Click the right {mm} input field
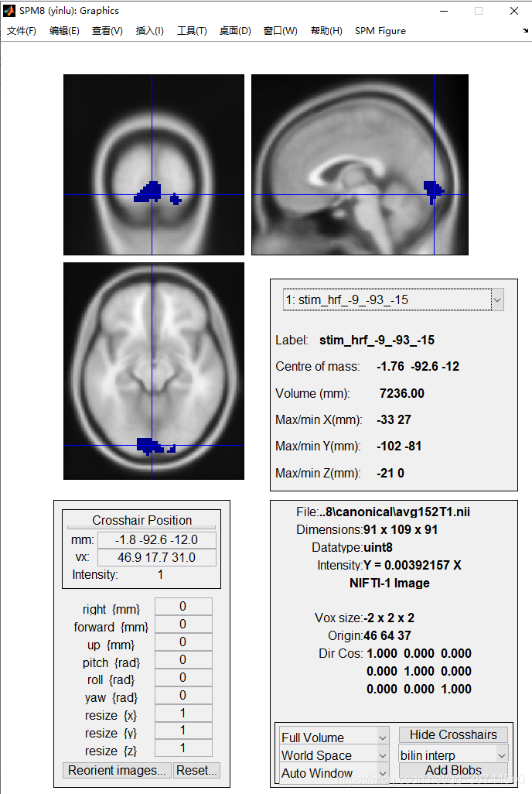 click(183, 607)
